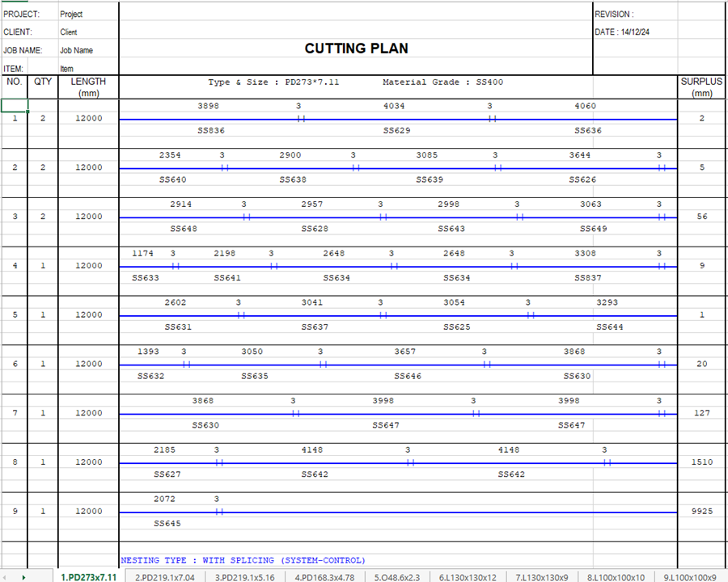Open the 2.PD219.1x7.04 sheet tab
728x582 pixels.
pyautogui.click(x=165, y=577)
